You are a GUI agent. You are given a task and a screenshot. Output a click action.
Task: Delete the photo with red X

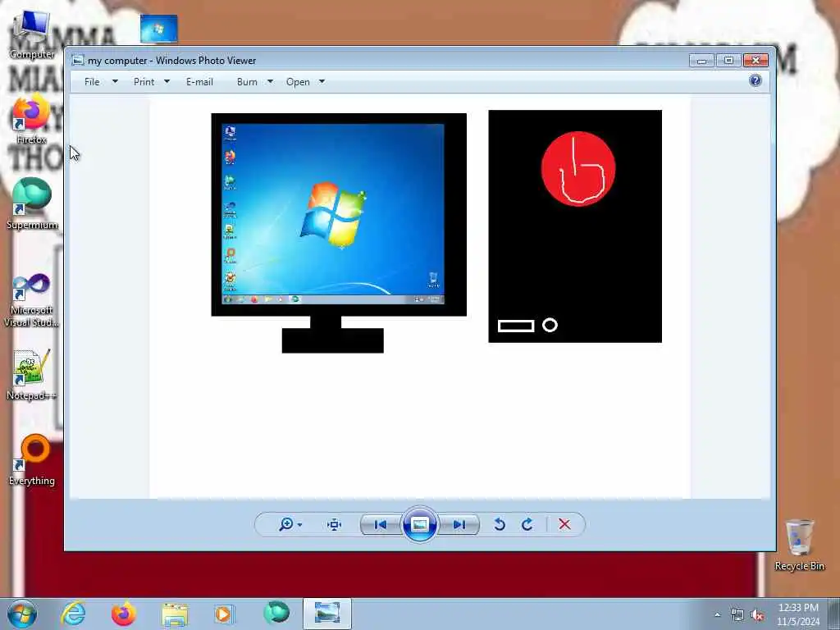pyautogui.click(x=564, y=524)
